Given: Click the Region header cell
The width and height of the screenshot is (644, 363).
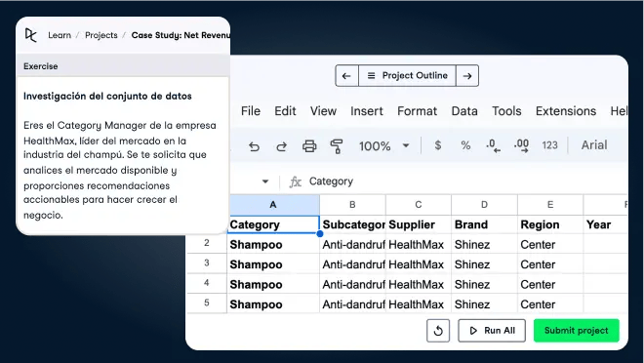Looking at the screenshot, I should (x=550, y=224).
